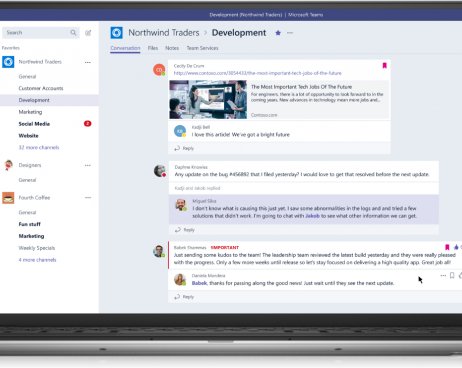This screenshot has height=368, width=462.
Task: Reply to Babak Shammas' kudos thread
Action: click(x=184, y=297)
